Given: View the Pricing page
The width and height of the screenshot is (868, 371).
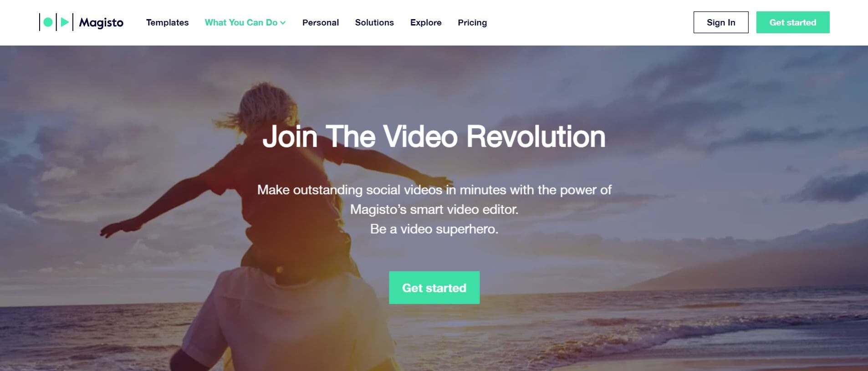Looking at the screenshot, I should (472, 22).
